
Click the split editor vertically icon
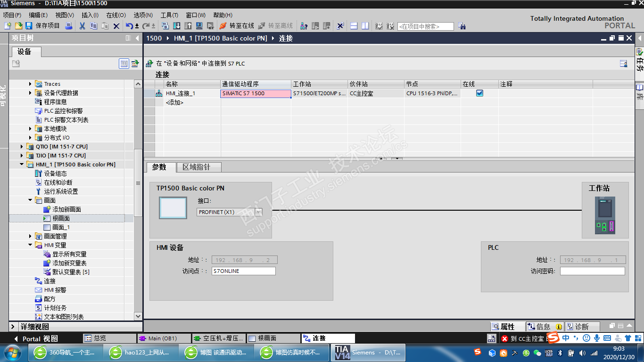pos(365,26)
